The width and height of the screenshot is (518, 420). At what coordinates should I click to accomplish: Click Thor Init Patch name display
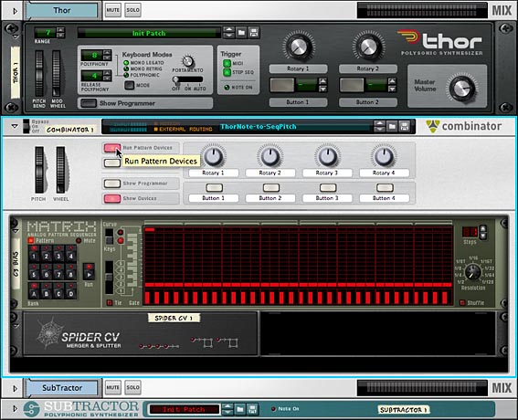pyautogui.click(x=149, y=33)
